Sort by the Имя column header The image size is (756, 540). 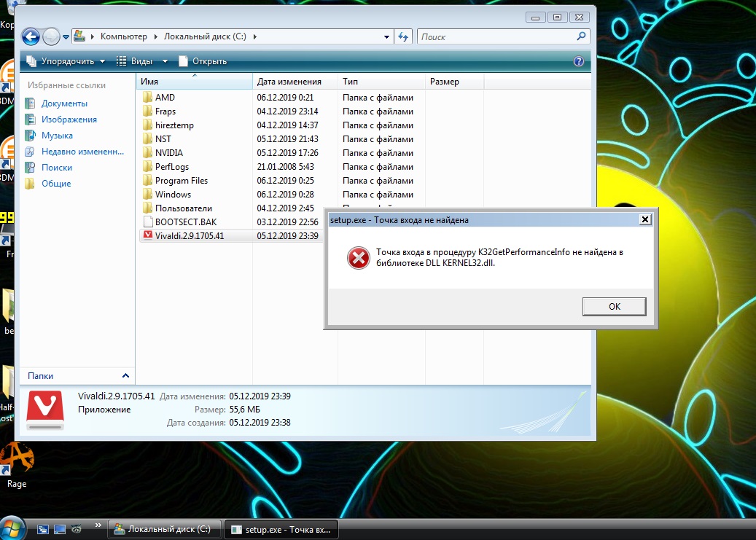(195, 82)
